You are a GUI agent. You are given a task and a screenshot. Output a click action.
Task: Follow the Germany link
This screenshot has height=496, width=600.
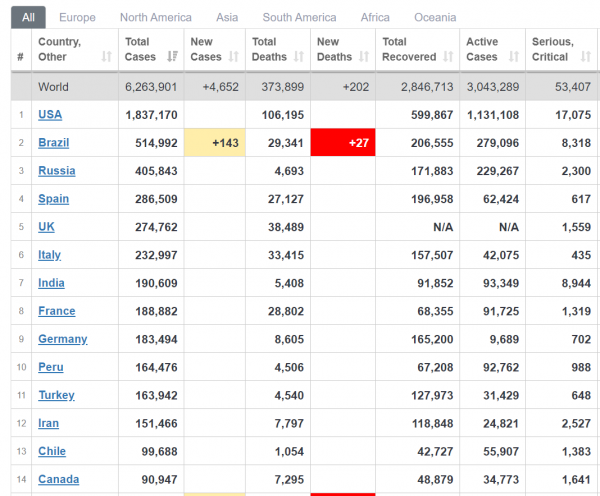63,339
